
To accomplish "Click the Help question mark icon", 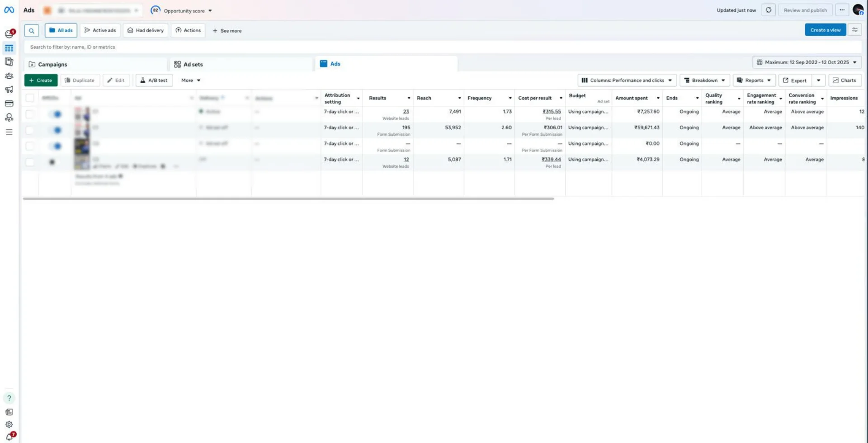I will [9, 398].
